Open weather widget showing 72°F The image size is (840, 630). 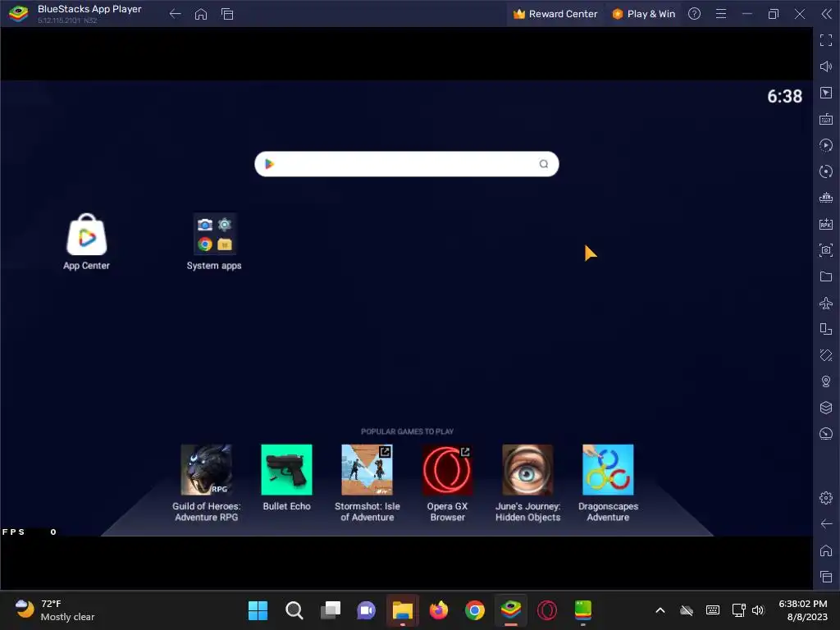tap(55, 610)
